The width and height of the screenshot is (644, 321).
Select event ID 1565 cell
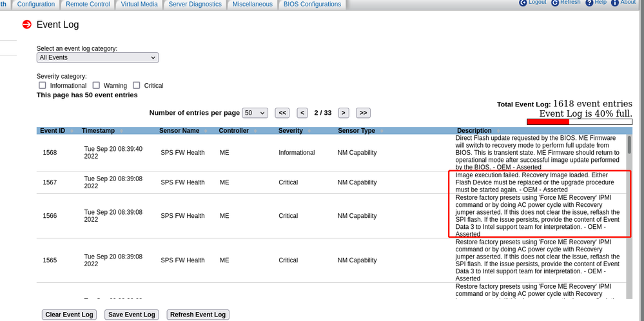(x=50, y=260)
